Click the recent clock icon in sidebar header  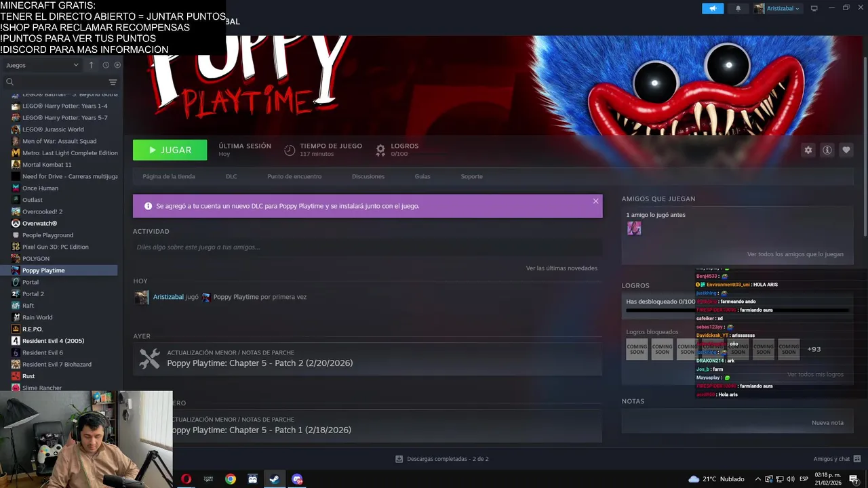point(106,65)
